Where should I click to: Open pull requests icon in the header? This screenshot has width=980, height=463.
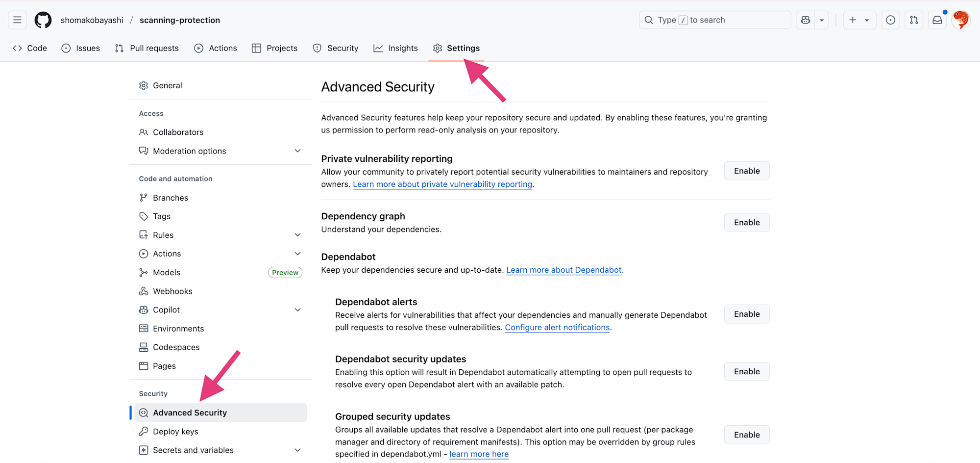coord(914,20)
